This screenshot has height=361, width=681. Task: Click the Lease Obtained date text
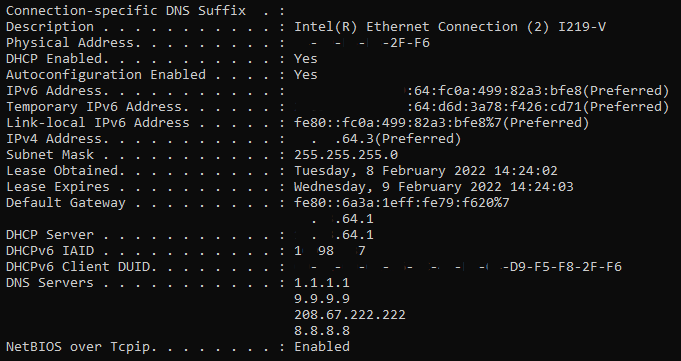[426, 171]
